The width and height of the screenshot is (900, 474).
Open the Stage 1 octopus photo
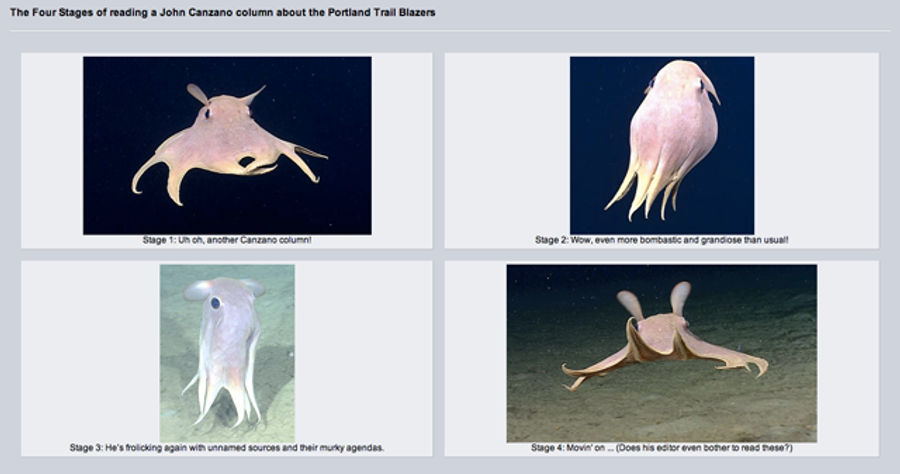pos(227,145)
